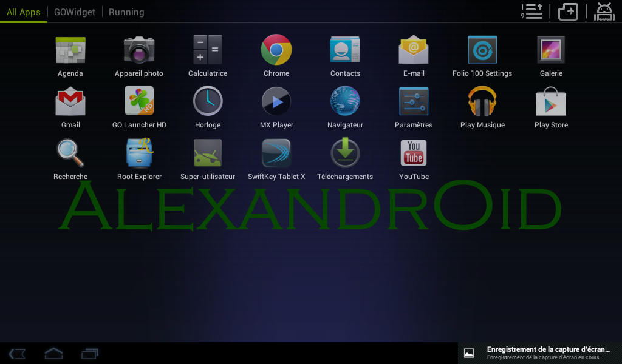Screen dimensions: 622x364
Task: Open the sort apps list icon
Action: 531,12
